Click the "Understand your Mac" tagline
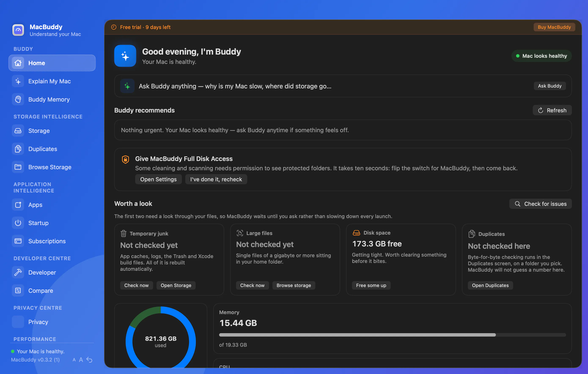 (55, 34)
